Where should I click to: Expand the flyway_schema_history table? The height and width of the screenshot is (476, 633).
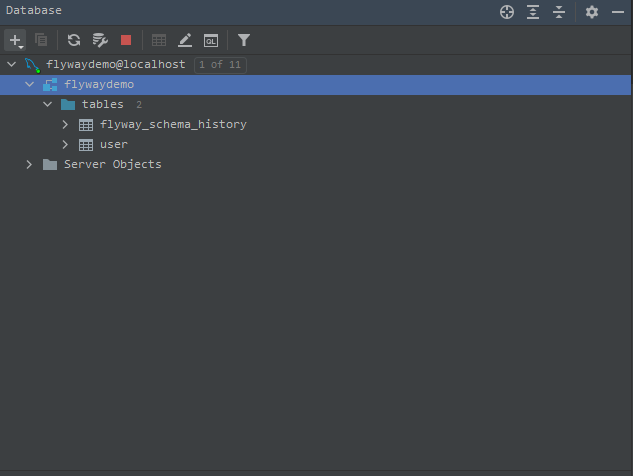(65, 124)
